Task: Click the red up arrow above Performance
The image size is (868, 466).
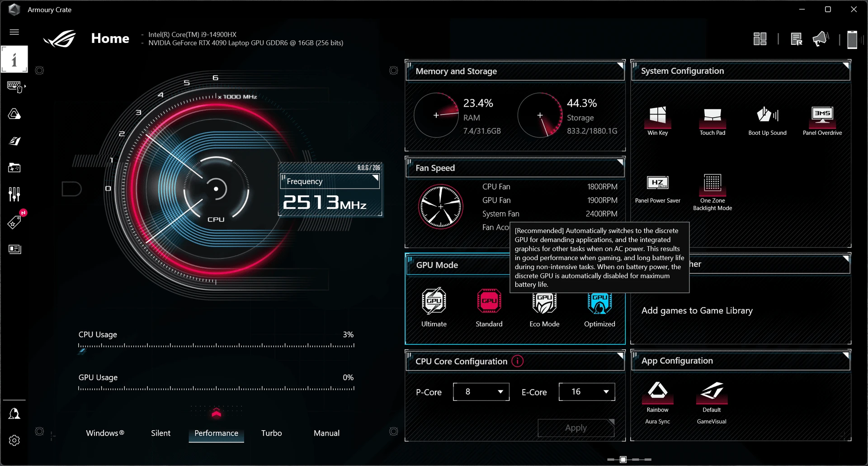Action: tap(216, 413)
